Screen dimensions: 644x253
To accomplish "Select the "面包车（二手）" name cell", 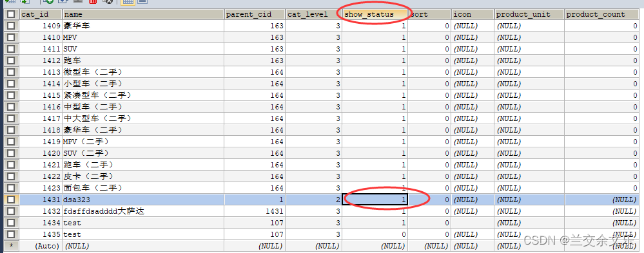I will click(x=143, y=188).
